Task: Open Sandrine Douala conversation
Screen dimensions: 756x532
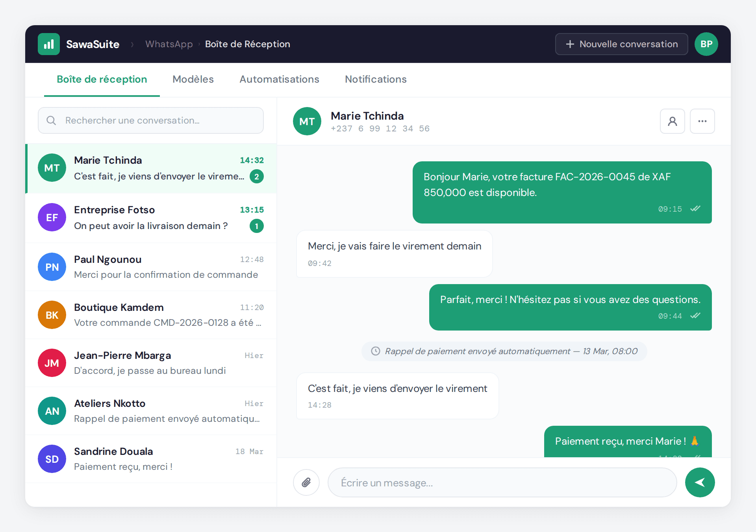Action: tap(151, 459)
